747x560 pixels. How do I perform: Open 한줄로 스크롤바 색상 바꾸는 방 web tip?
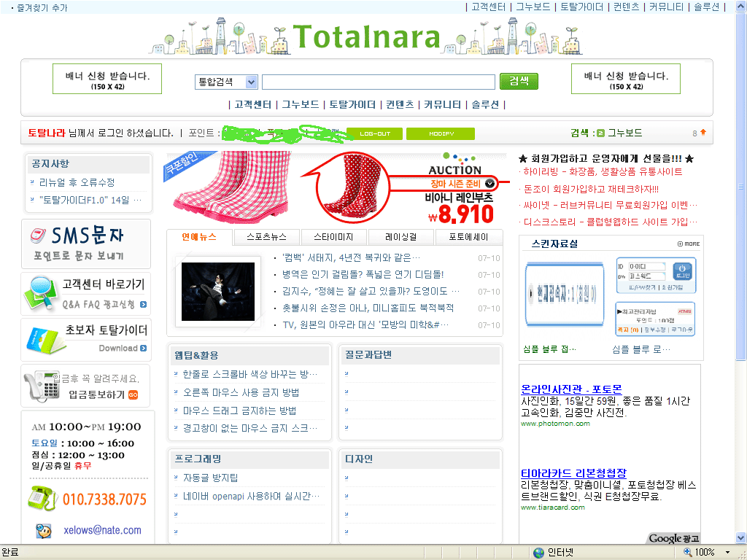tap(250, 374)
